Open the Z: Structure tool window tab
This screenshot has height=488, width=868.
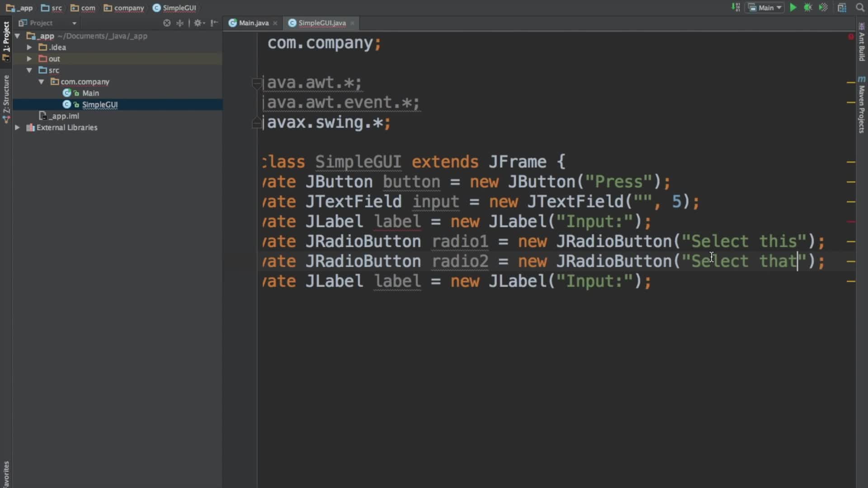pos(6,98)
